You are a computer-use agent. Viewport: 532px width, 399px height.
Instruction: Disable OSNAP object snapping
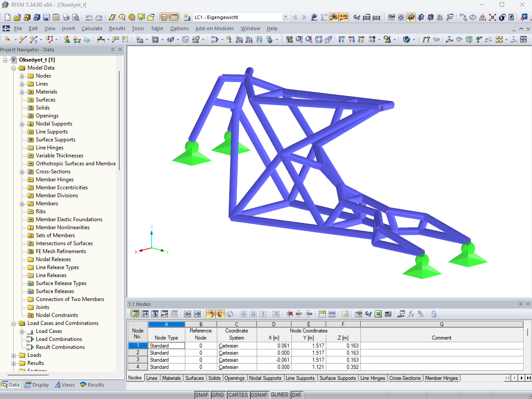[x=259, y=395]
